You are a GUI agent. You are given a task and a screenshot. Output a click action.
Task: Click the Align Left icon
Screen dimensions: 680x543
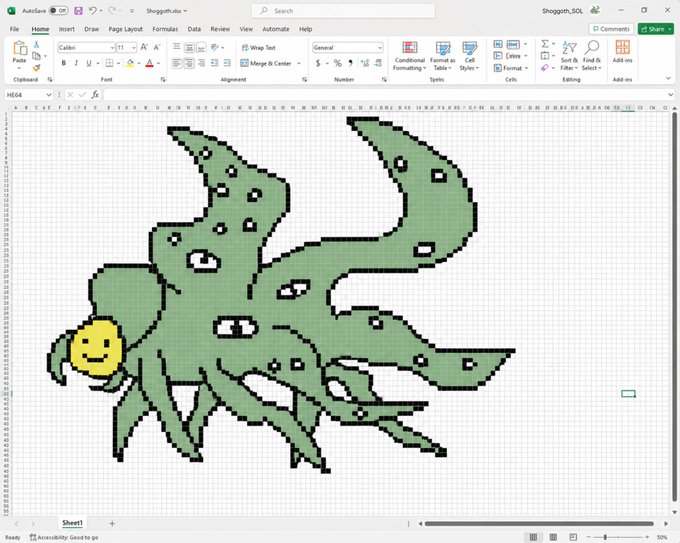(x=177, y=63)
